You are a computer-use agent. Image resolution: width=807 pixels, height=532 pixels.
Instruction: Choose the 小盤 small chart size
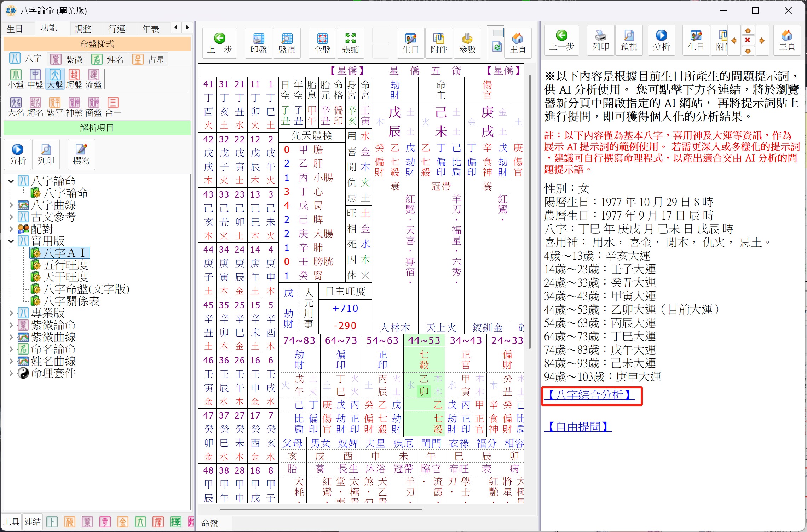pos(16,78)
